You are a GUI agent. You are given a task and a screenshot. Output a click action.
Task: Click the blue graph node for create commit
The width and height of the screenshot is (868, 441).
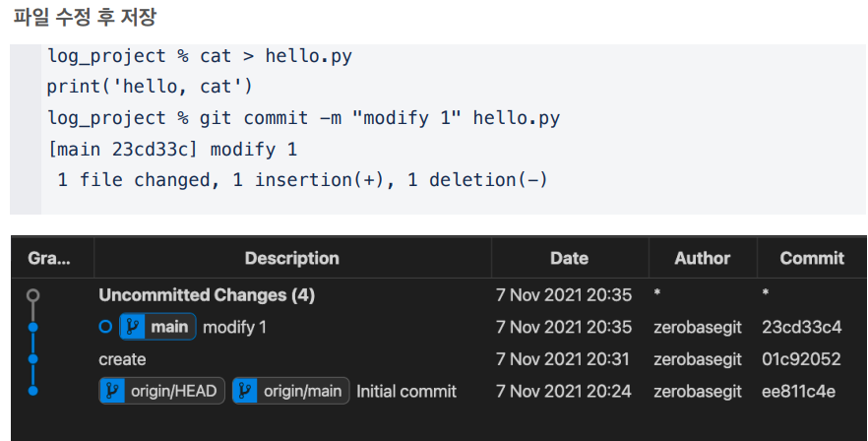[x=33, y=359]
